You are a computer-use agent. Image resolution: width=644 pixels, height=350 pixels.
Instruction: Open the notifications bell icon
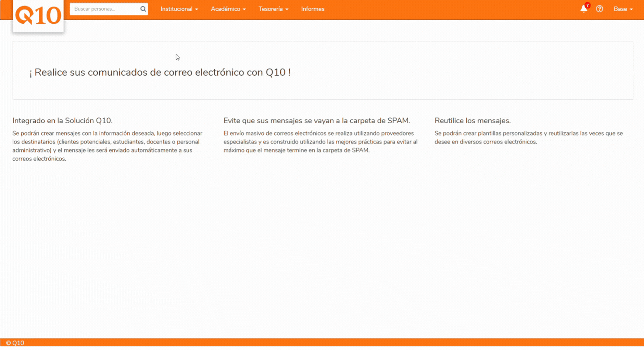tap(584, 9)
